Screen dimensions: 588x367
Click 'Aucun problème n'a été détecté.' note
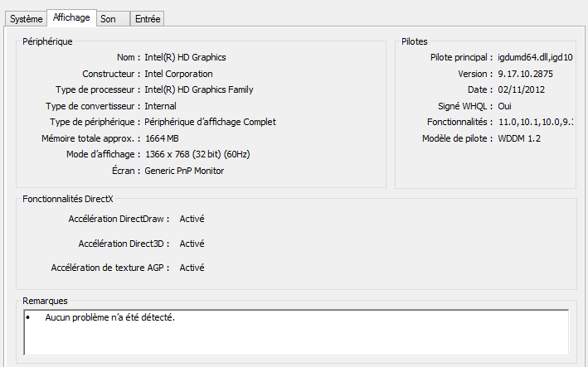click(109, 317)
